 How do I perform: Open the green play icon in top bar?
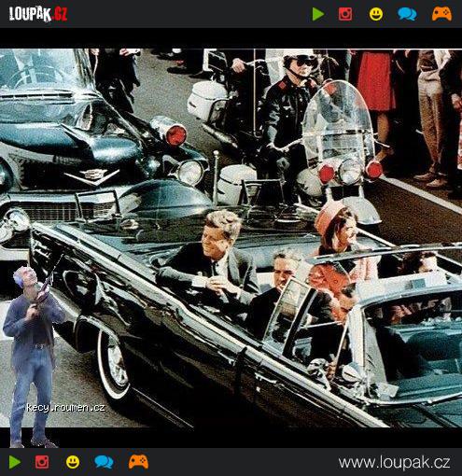pos(318,14)
